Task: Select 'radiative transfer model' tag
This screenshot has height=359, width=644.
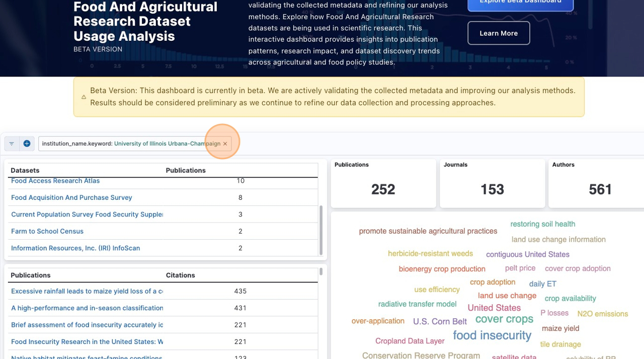Action: click(417, 304)
